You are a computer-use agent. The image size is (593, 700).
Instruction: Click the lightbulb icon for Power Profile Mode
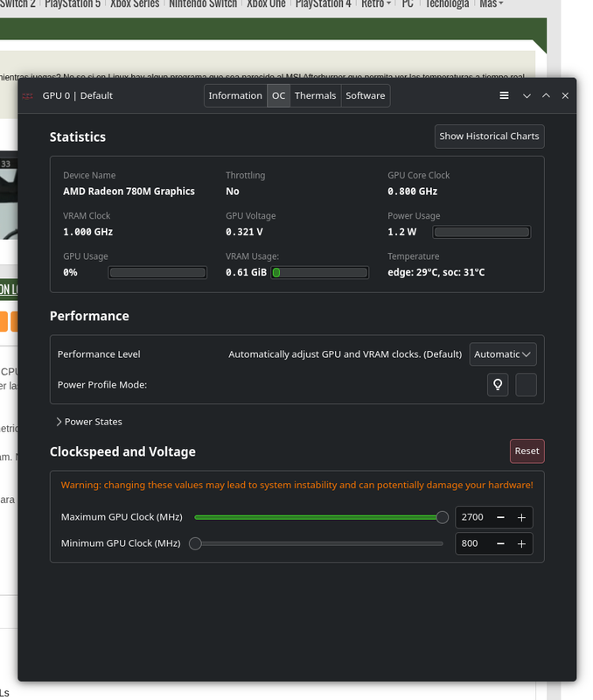click(x=498, y=384)
